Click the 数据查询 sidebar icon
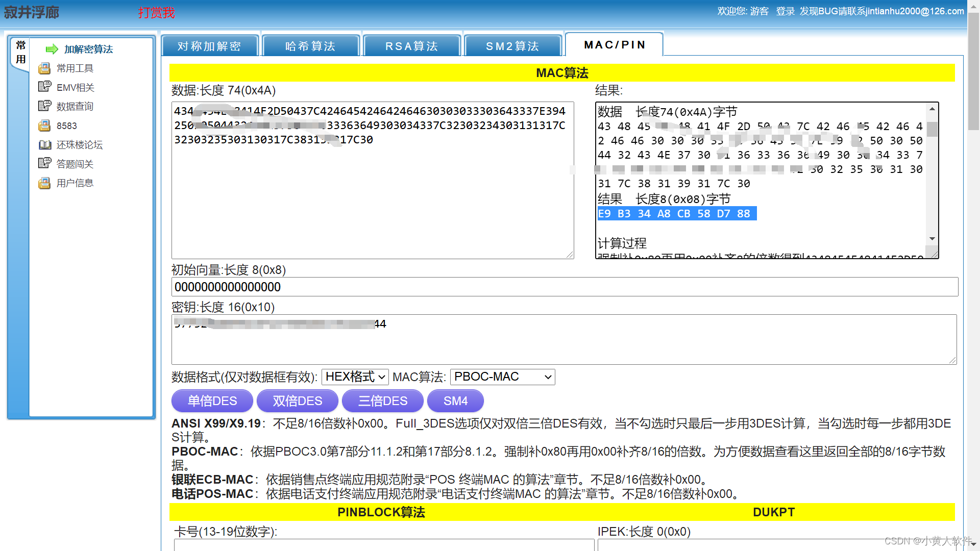 (x=44, y=106)
